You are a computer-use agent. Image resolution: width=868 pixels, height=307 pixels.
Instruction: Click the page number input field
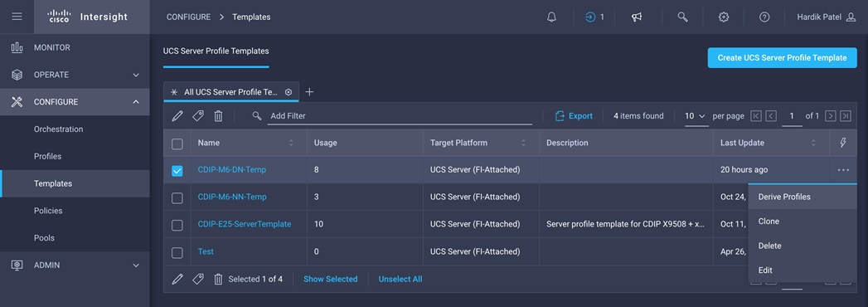pyautogui.click(x=793, y=116)
